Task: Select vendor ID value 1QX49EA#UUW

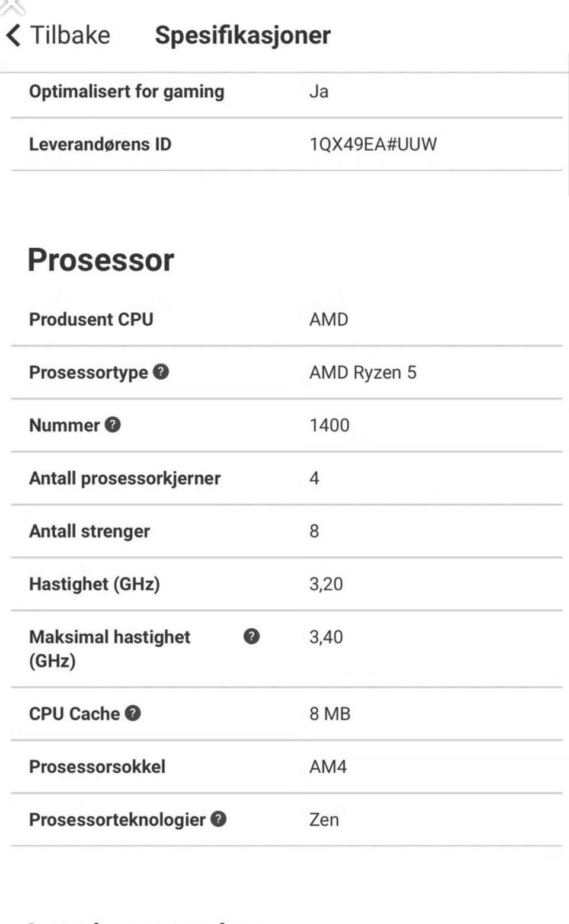Action: [x=373, y=144]
